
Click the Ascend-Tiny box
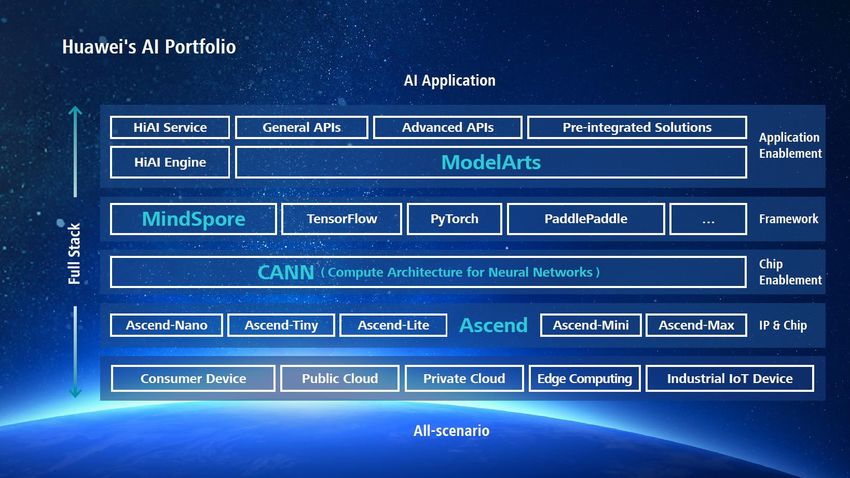point(281,325)
